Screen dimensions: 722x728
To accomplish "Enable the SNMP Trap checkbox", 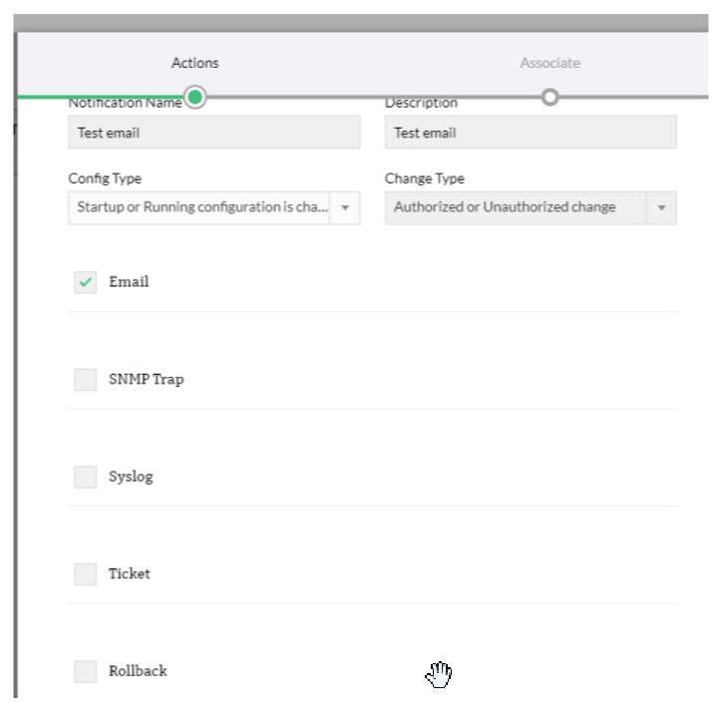I will (x=86, y=380).
